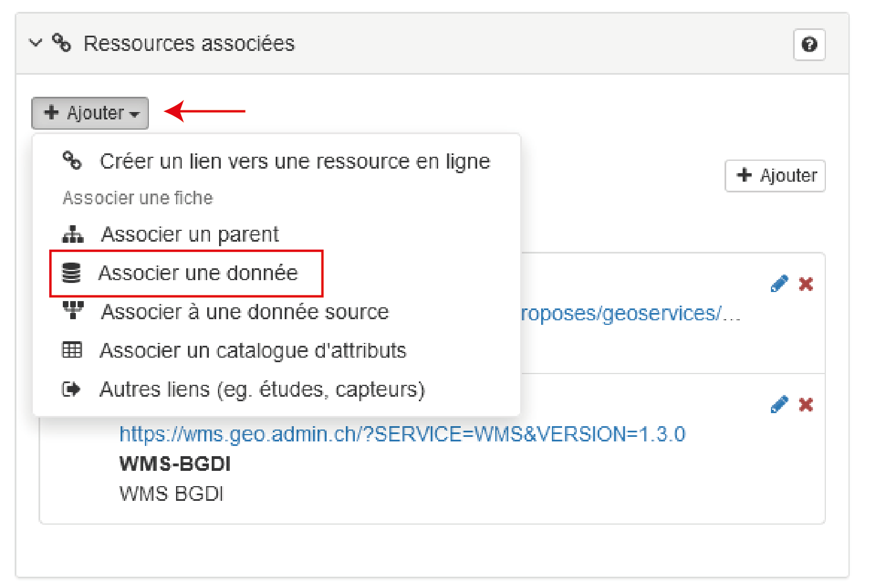Open the truncated geoservices link
Image resolution: width=870 pixels, height=588 pixels.
coord(629,313)
